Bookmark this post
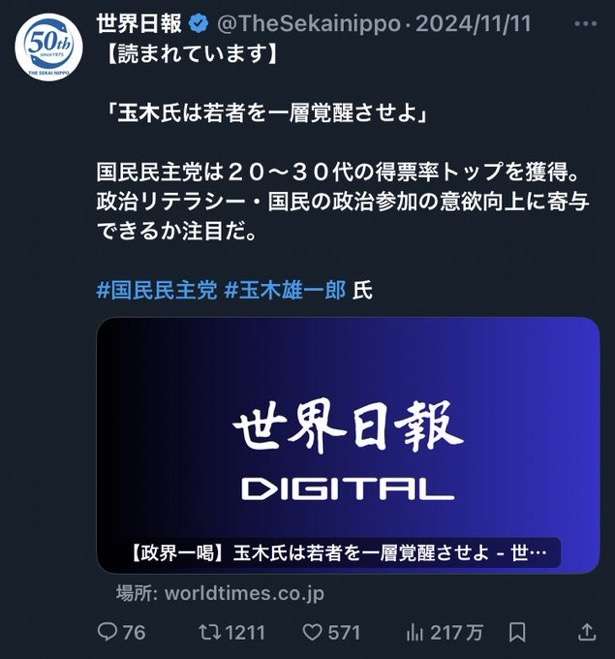 point(517,632)
